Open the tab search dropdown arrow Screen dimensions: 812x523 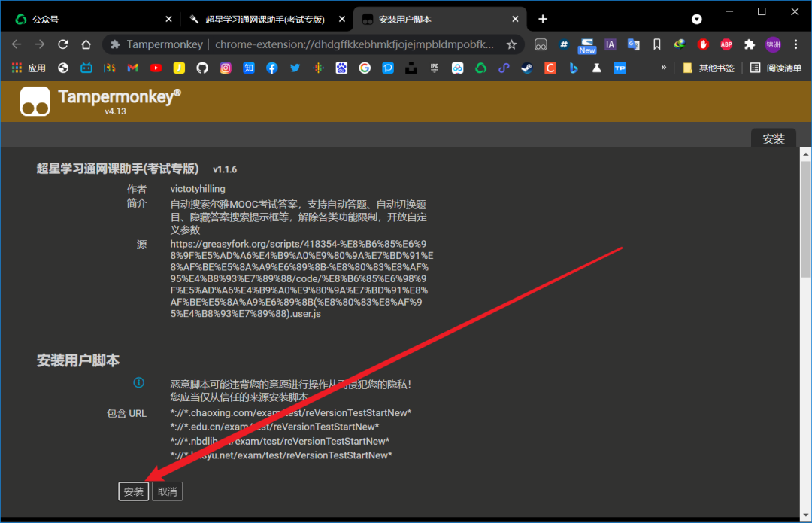point(697,19)
